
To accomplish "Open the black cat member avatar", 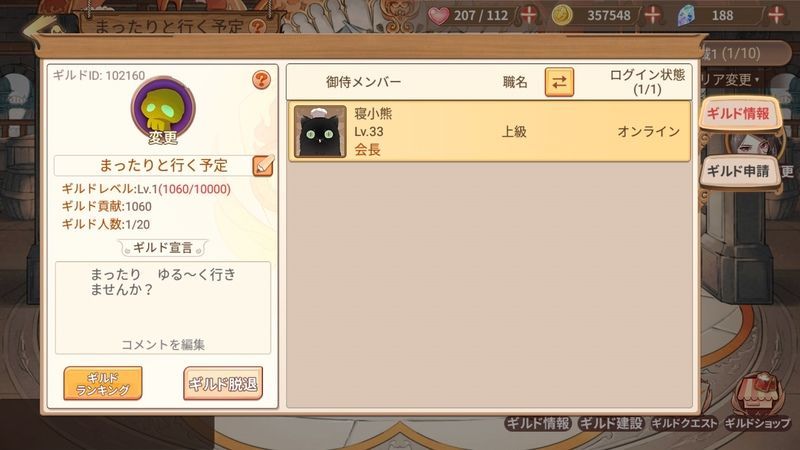I will pyautogui.click(x=320, y=131).
